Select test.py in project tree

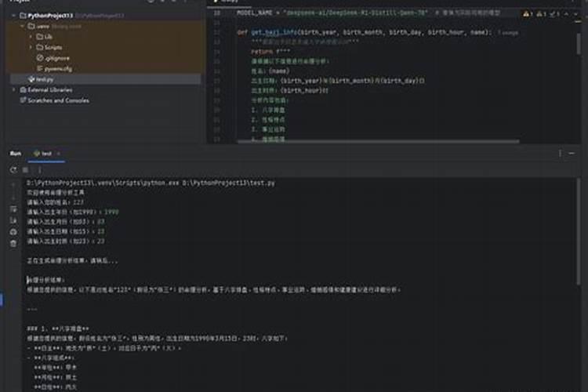[105, 79]
